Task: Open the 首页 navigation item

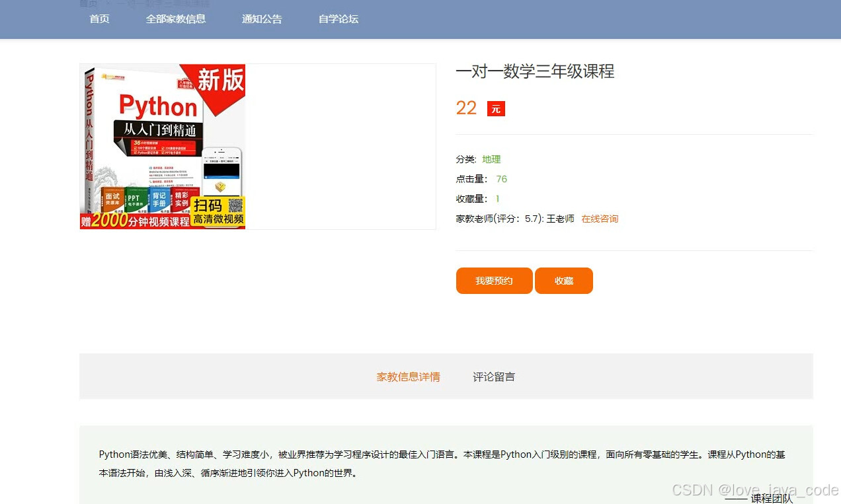Action: point(100,19)
